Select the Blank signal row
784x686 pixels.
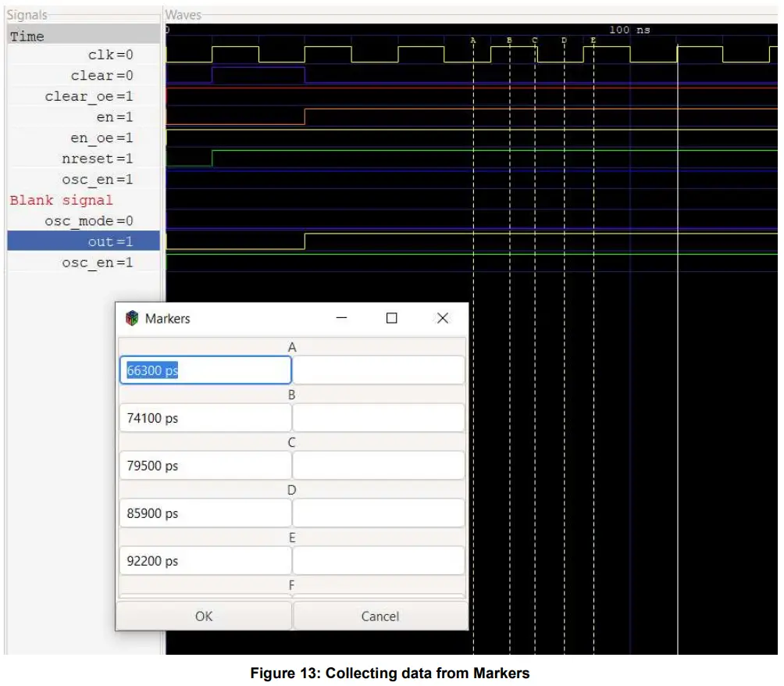coord(84,200)
